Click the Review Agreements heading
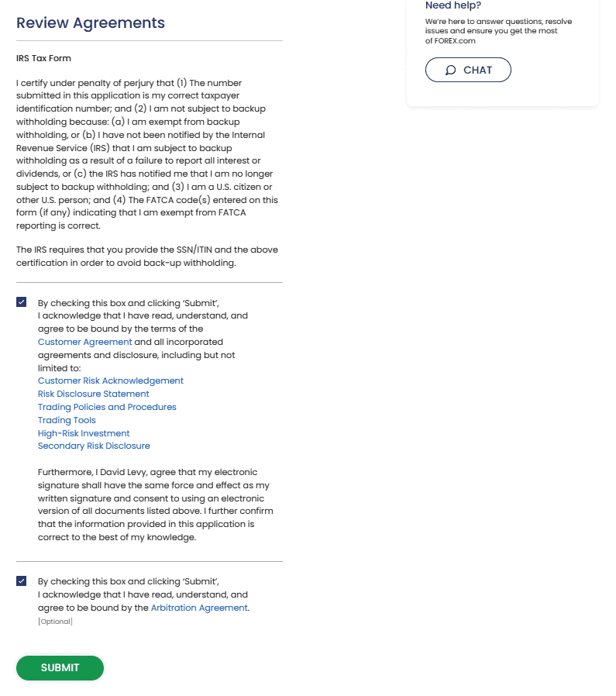 point(91,22)
